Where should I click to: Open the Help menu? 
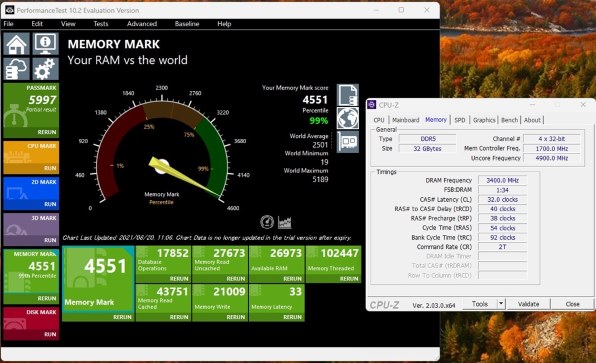point(224,24)
